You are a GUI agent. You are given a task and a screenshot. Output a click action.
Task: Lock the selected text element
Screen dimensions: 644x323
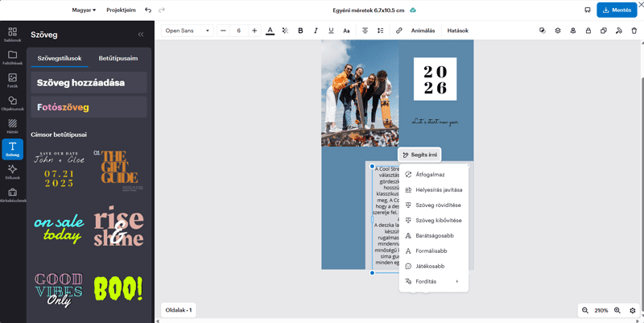[588, 31]
